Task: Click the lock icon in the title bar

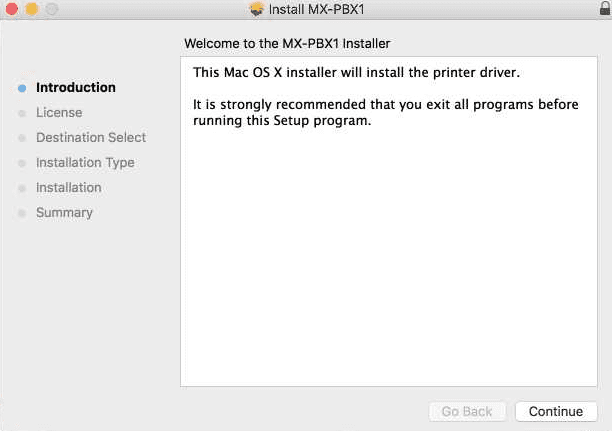Action: click(601, 9)
